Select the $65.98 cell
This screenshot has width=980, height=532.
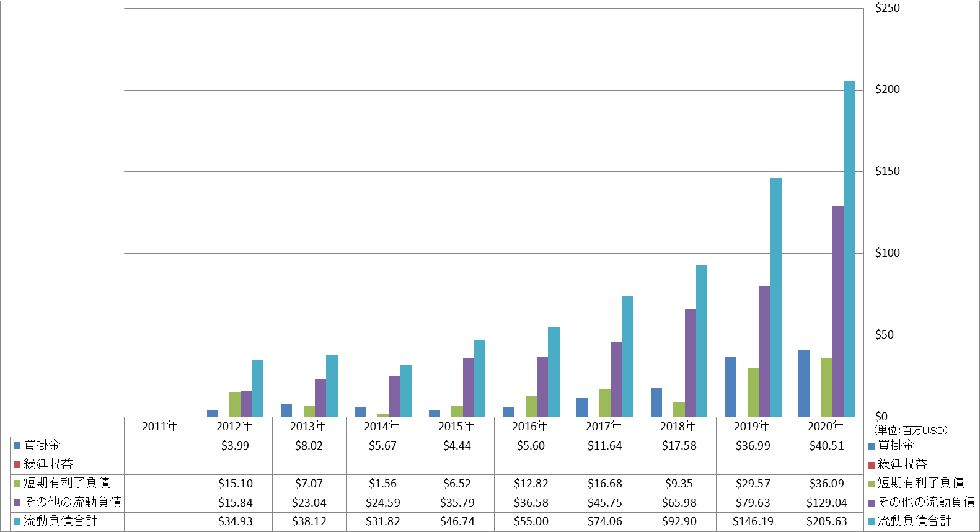tap(679, 502)
